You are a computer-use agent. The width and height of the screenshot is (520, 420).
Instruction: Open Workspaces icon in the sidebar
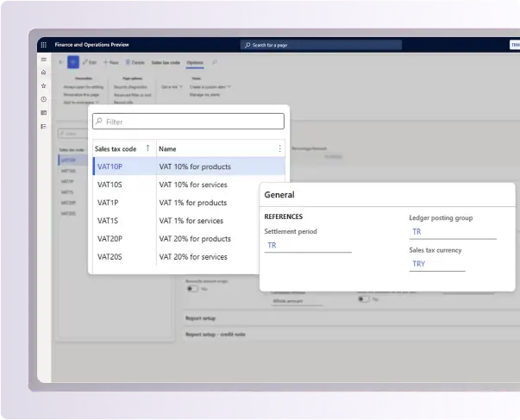coord(43,113)
